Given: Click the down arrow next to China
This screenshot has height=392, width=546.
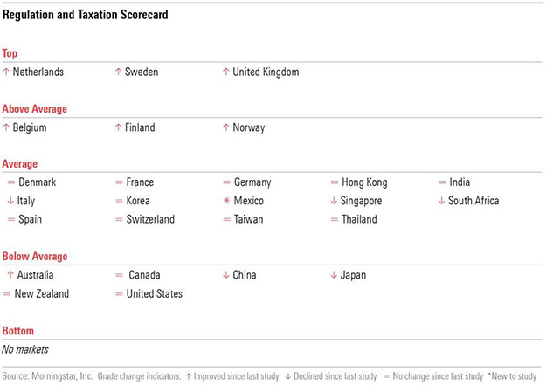Looking at the screenshot, I should [x=226, y=275].
